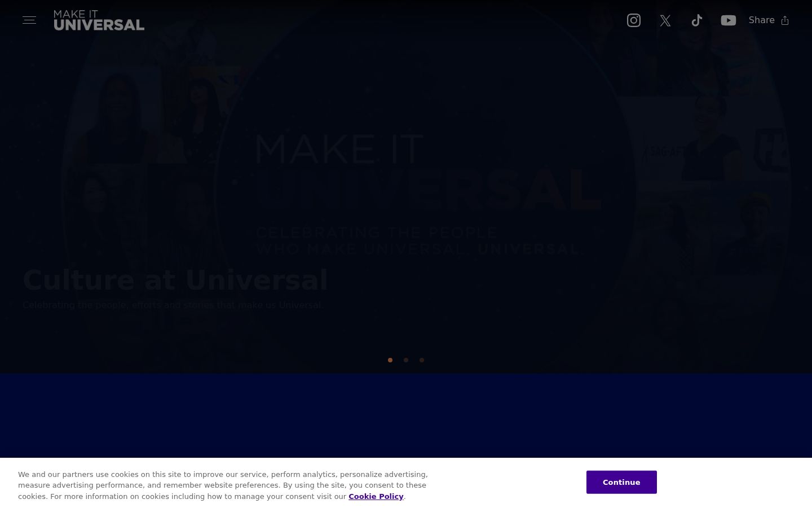Image resolution: width=812 pixels, height=508 pixels.
Task: Go to the YouTube channel icon
Action: (729, 20)
